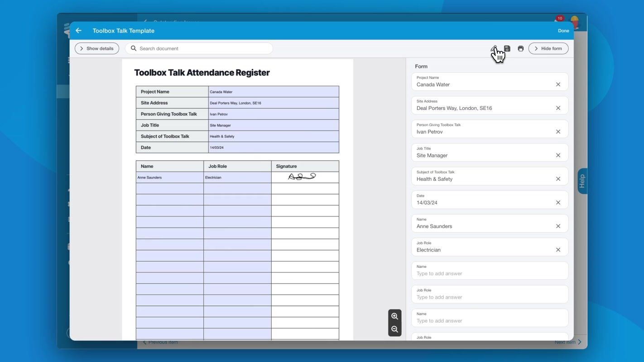644x362 pixels.
Task: Click into the Search document field
Action: 204,48
